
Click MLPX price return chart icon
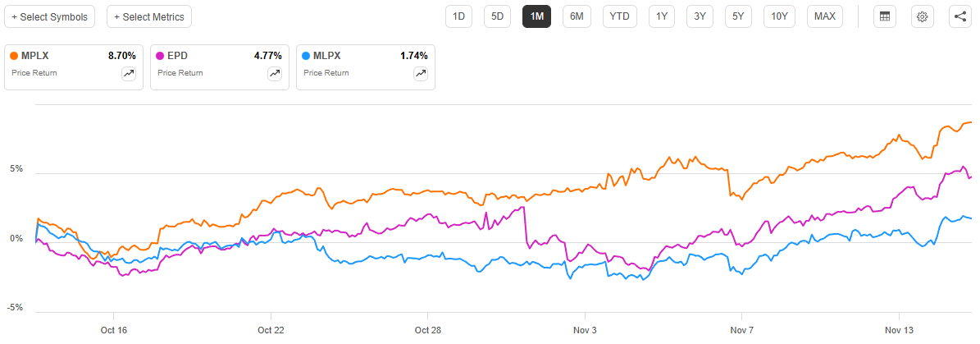pos(421,73)
